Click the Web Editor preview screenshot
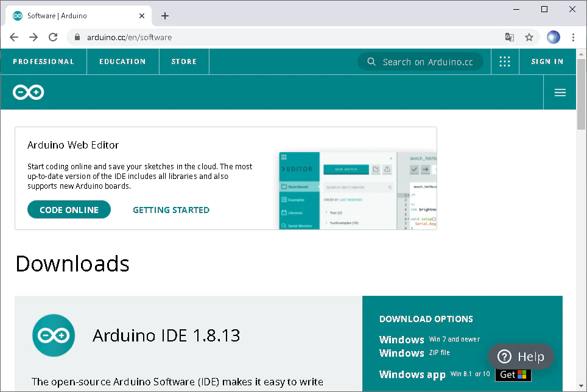This screenshot has height=392, width=587. click(358, 191)
